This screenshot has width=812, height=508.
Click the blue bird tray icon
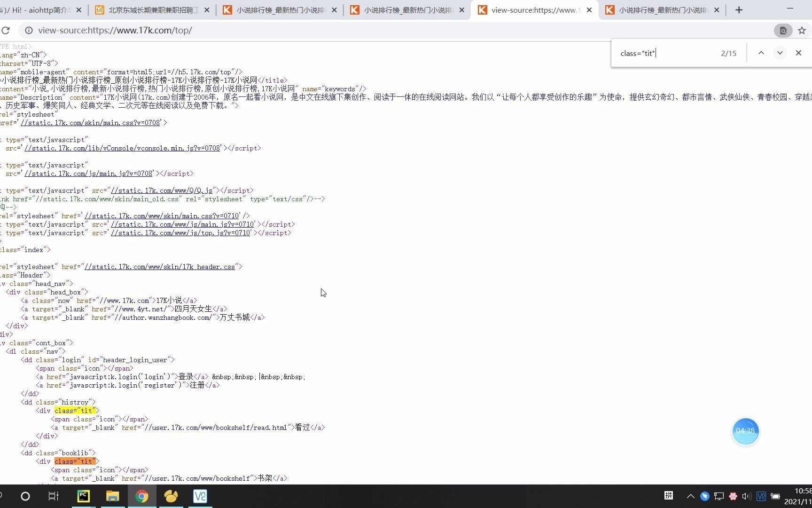(704, 496)
